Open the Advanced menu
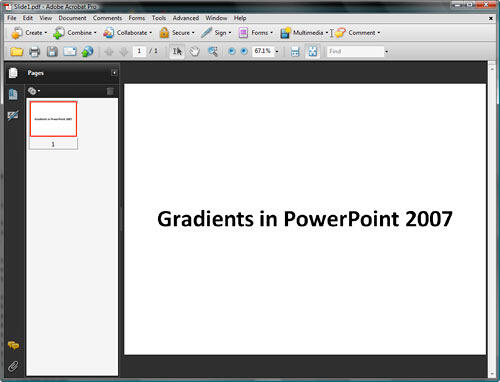 (186, 18)
